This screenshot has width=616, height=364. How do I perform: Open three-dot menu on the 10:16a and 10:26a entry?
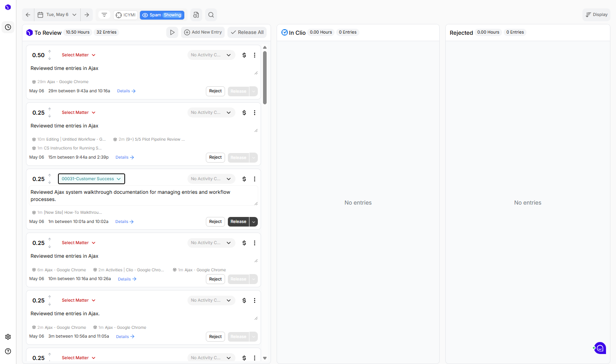tap(255, 243)
